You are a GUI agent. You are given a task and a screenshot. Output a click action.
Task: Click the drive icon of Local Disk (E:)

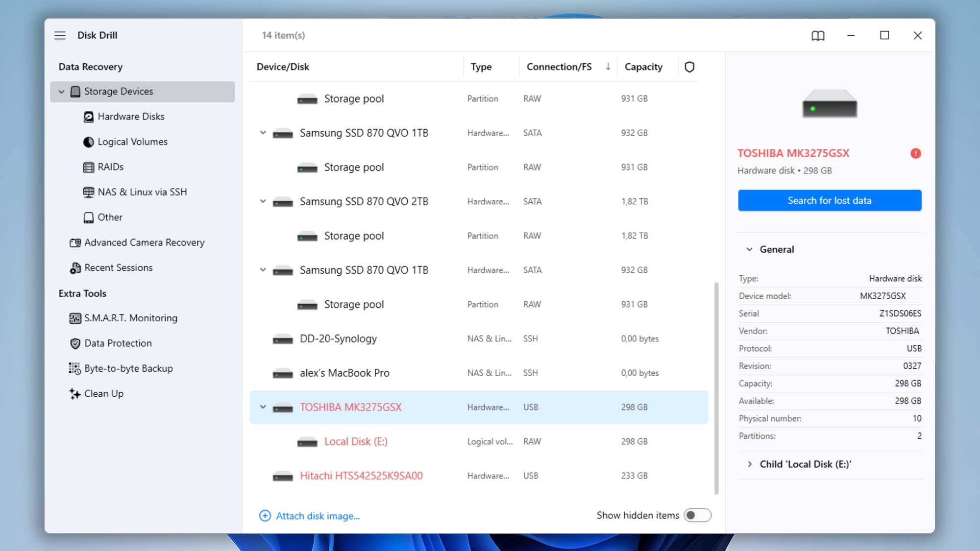coord(307,442)
